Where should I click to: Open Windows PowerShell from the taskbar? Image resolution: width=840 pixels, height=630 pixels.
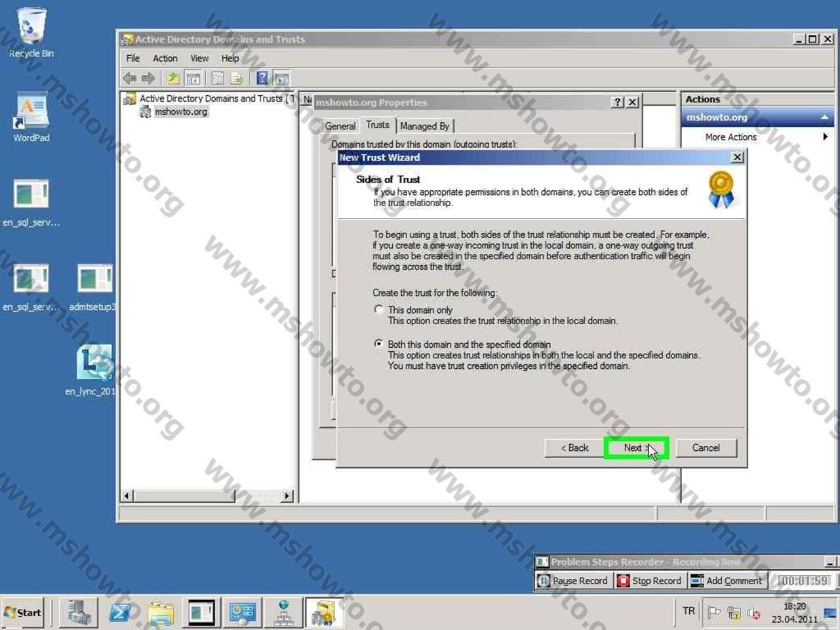(120, 613)
